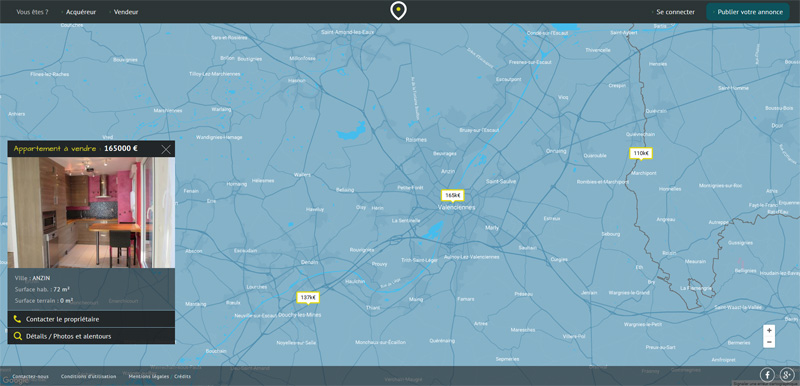Click the magnifier icon beside Détails

pyautogui.click(x=18, y=336)
